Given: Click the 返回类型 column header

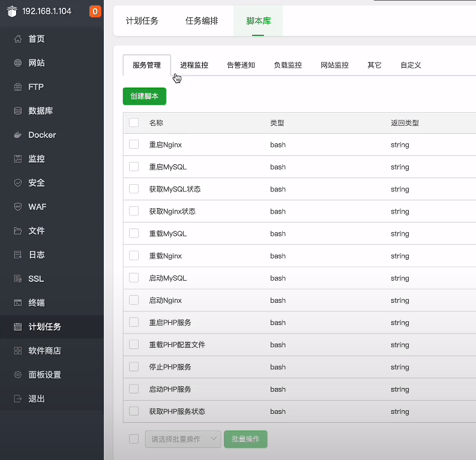Looking at the screenshot, I should pos(405,123).
